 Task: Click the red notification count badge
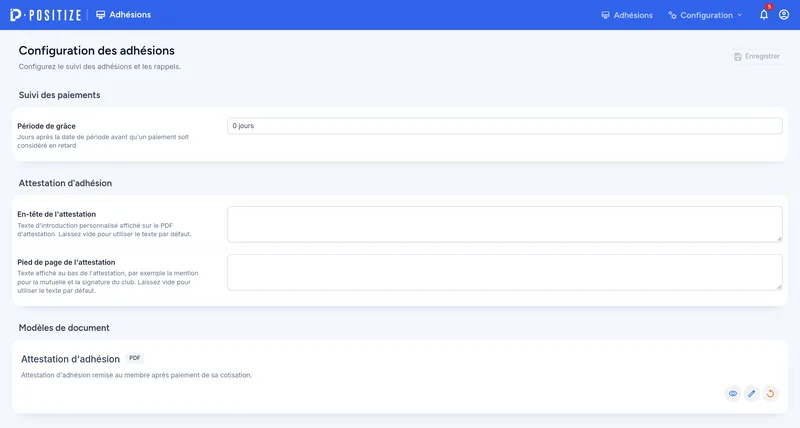tap(769, 7)
